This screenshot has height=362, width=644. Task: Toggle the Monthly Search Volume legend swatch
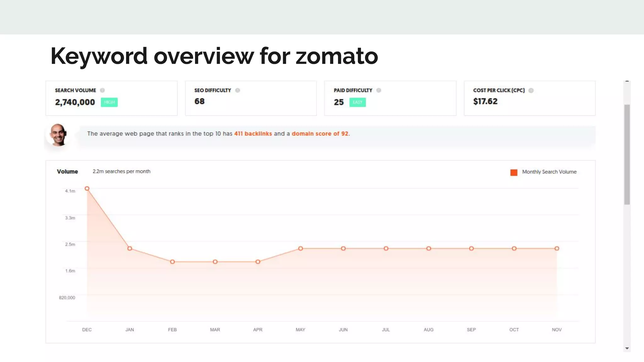514,172
